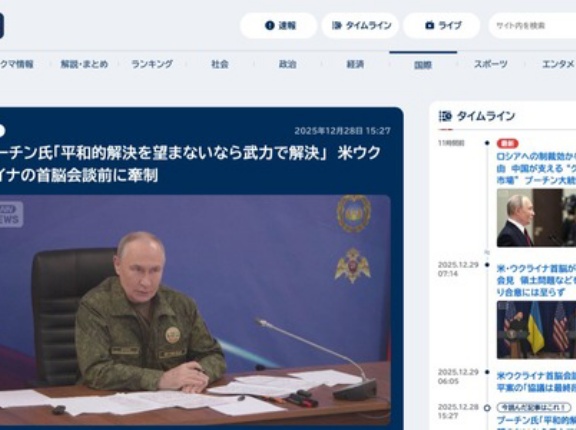The height and width of the screenshot is (430, 576).
Task: Open the エンタメ section tab
Action: 558,64
